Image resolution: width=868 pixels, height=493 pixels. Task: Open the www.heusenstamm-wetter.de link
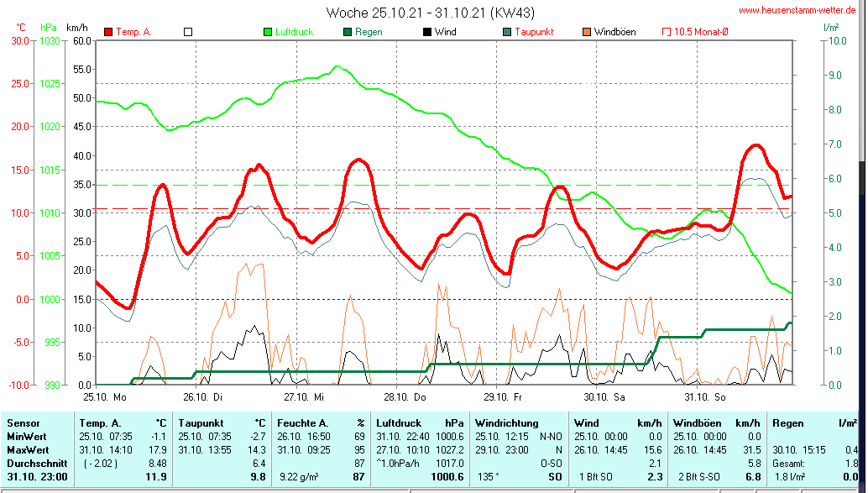point(797,10)
